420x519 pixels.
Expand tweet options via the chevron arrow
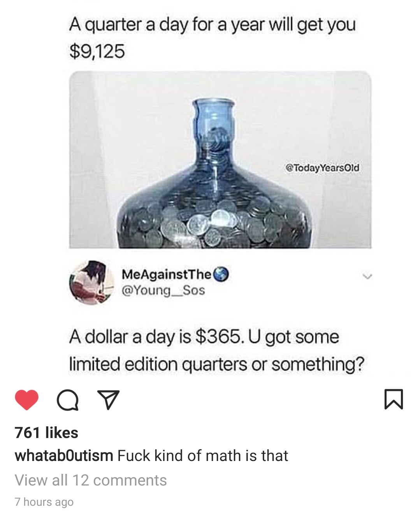click(366, 276)
